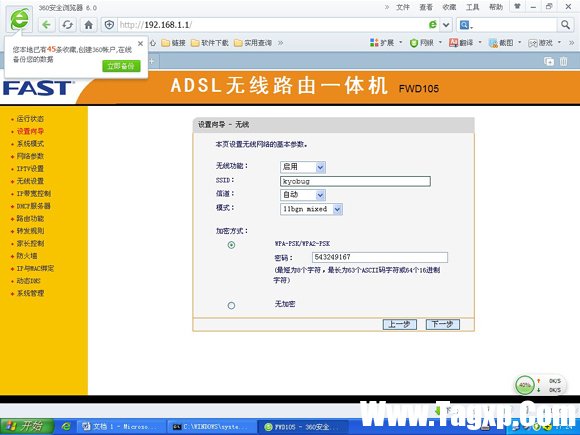
Task: Select WPA-PSK/WPA2-PSK encryption radio button
Action: pos(231,245)
